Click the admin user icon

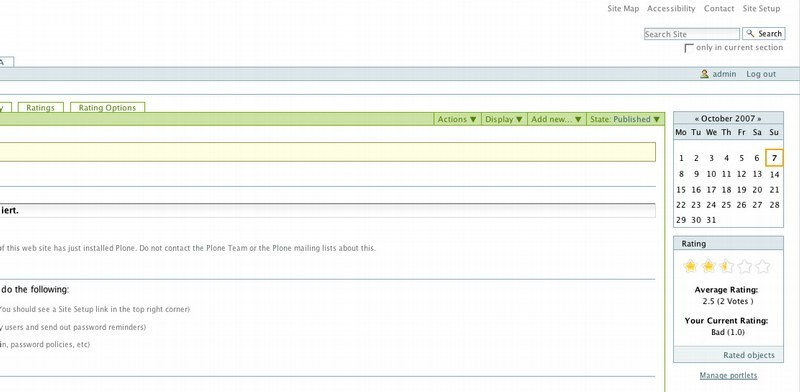[x=705, y=74]
